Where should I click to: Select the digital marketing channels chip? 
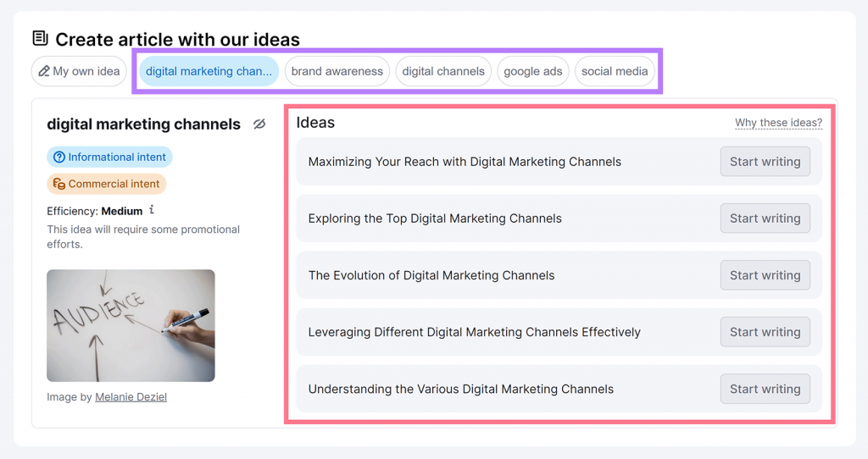[209, 71]
